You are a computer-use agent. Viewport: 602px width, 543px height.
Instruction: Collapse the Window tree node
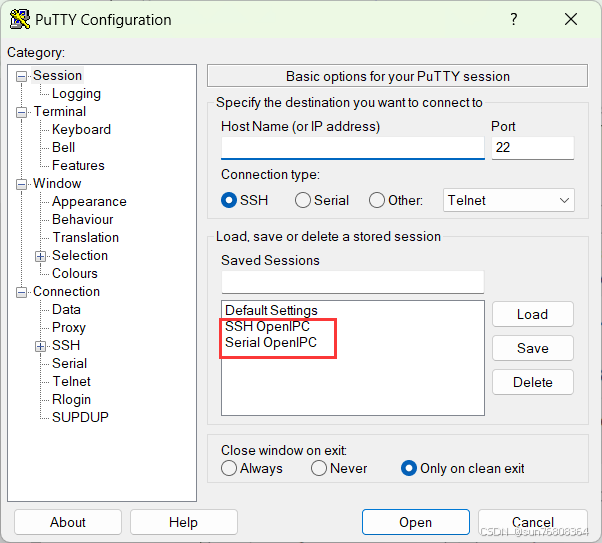[x=22, y=184]
